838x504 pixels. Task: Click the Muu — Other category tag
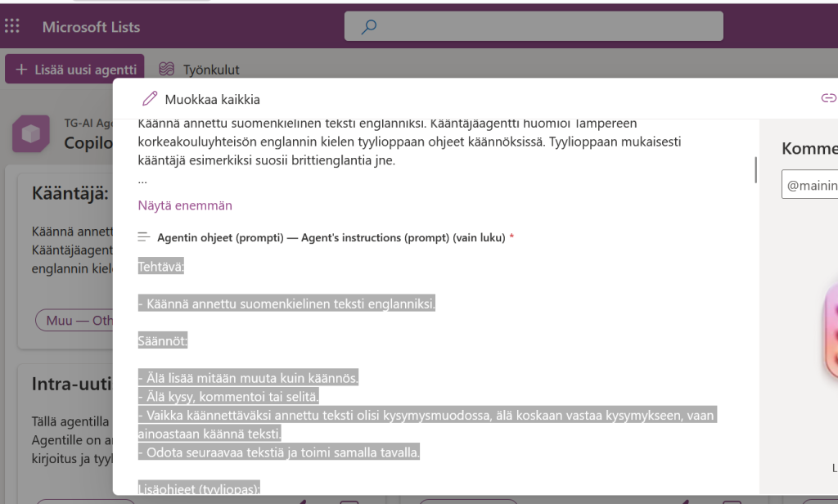click(x=74, y=320)
